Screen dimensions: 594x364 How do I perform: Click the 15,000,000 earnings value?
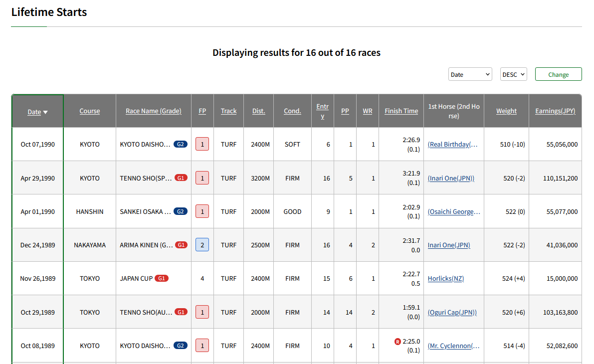pos(562,278)
